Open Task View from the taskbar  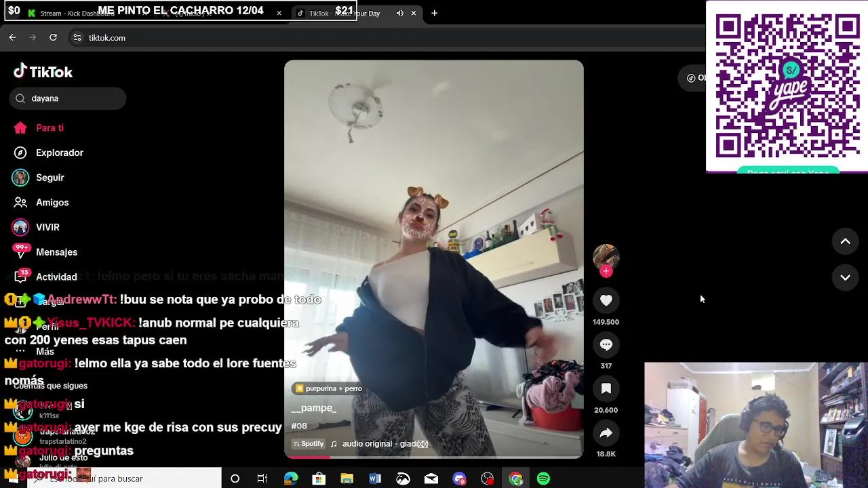pos(262,479)
